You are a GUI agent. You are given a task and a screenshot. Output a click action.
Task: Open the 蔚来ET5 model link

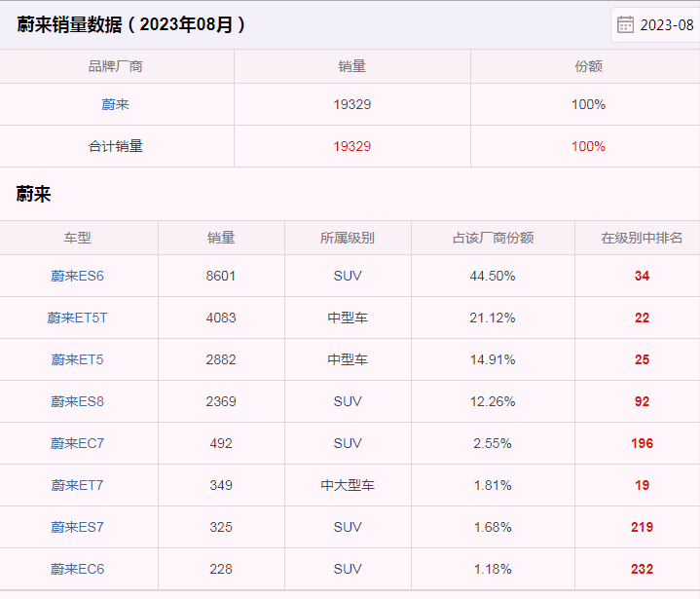click(x=77, y=359)
